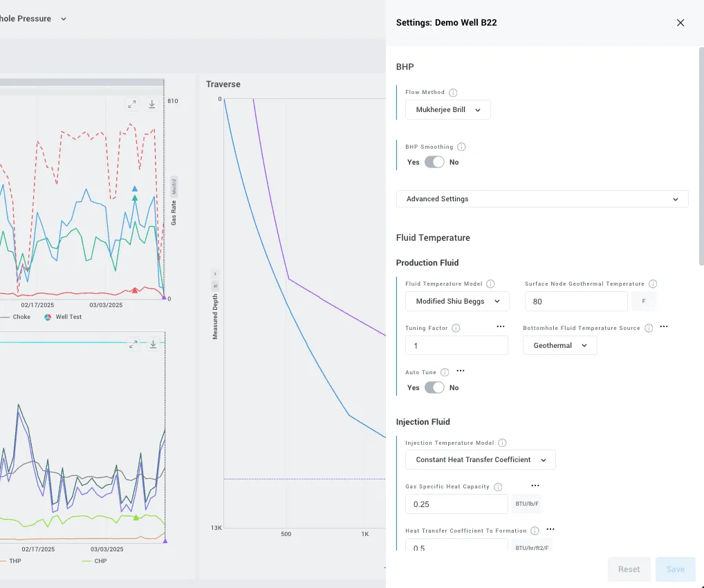Close the Demo Well B22 settings panel

[680, 23]
